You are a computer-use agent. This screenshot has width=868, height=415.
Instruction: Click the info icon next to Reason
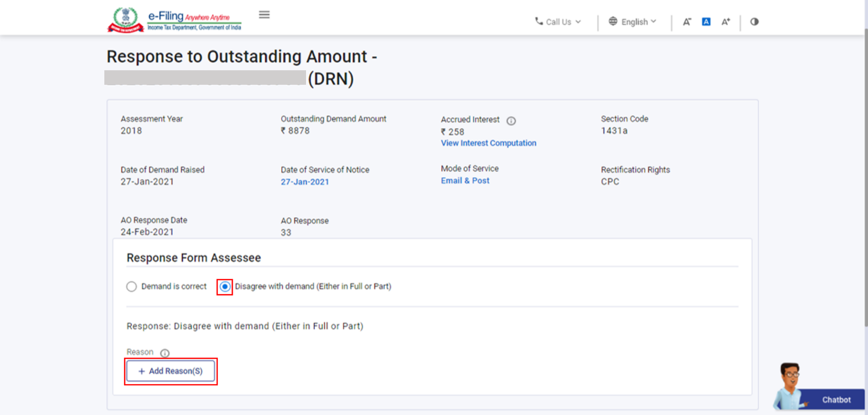pyautogui.click(x=165, y=353)
